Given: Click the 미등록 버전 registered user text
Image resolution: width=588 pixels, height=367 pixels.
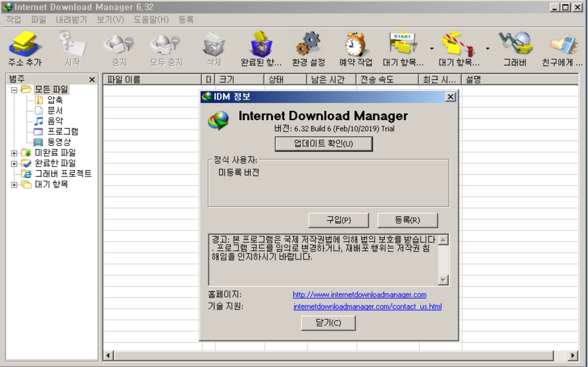Looking at the screenshot, I should (x=239, y=172).
